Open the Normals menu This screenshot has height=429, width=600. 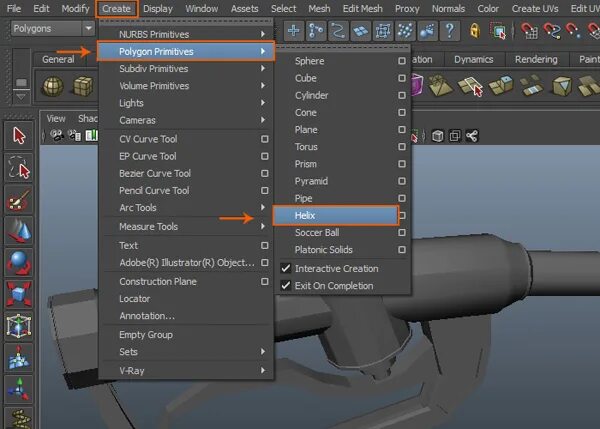pyautogui.click(x=448, y=8)
